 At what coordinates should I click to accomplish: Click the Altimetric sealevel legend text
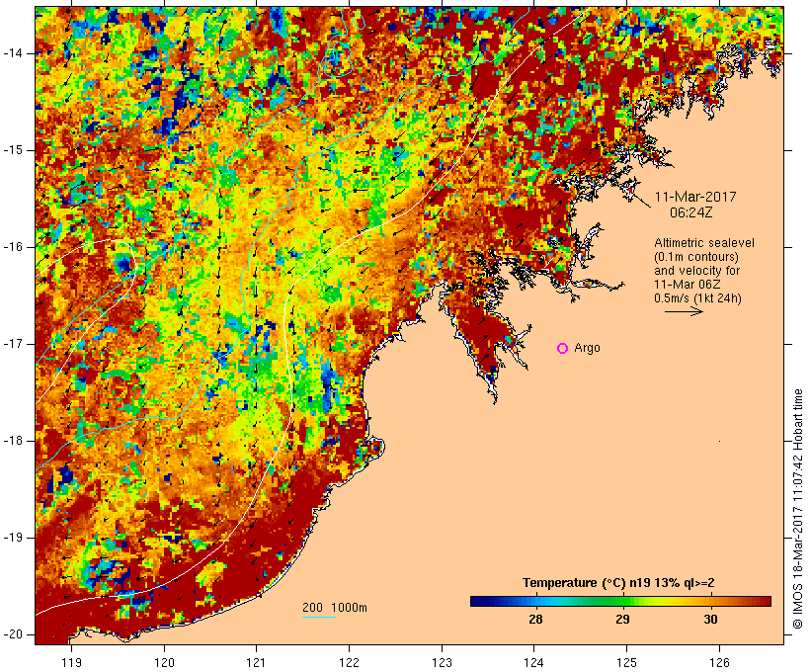coord(704,242)
